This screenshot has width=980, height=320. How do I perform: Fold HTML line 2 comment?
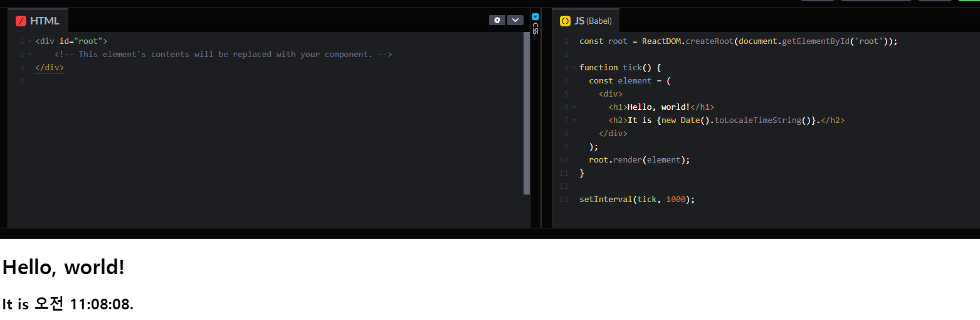click(x=29, y=55)
